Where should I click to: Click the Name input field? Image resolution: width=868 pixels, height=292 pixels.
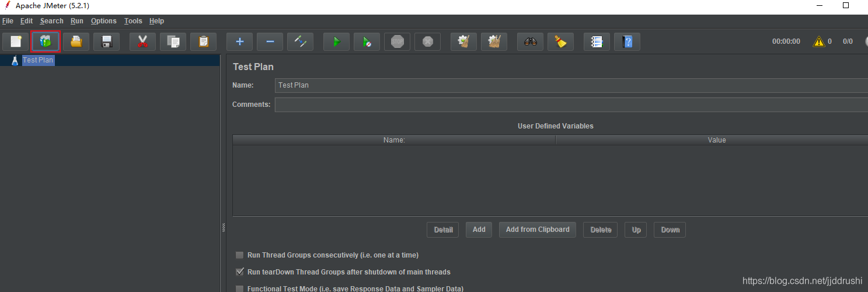(571, 85)
